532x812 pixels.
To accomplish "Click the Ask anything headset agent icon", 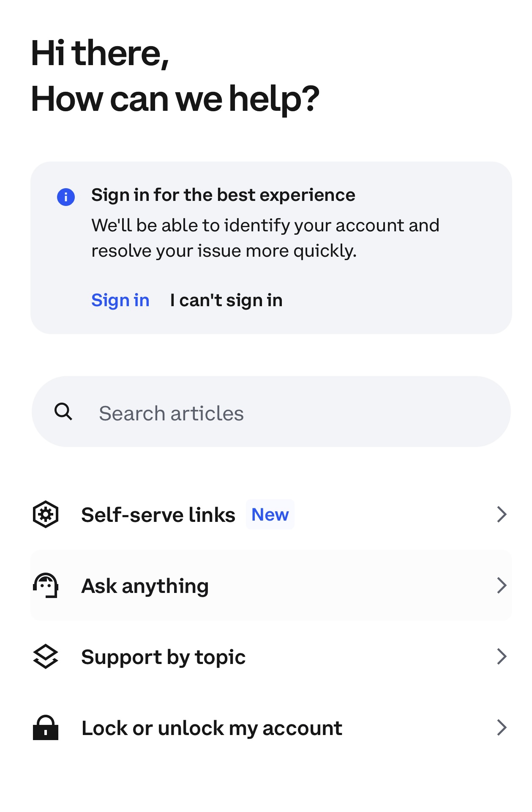I will point(46,585).
